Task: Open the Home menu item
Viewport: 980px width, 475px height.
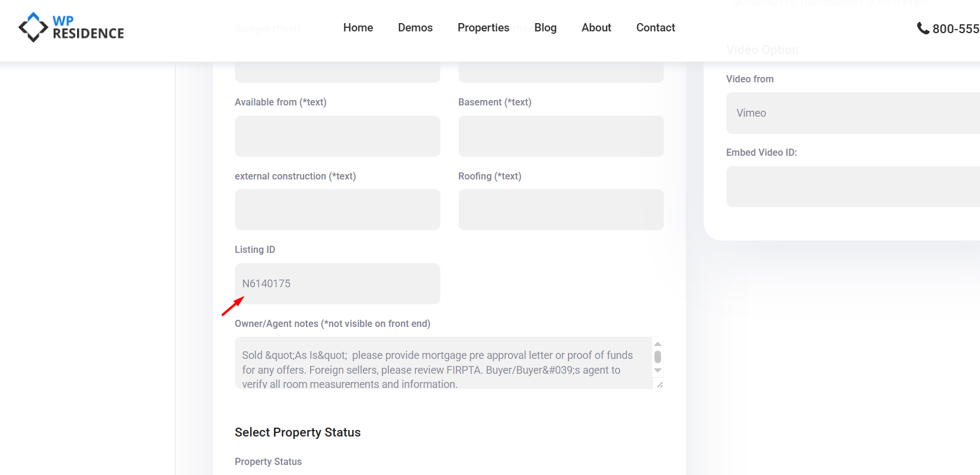Action: (x=358, y=28)
